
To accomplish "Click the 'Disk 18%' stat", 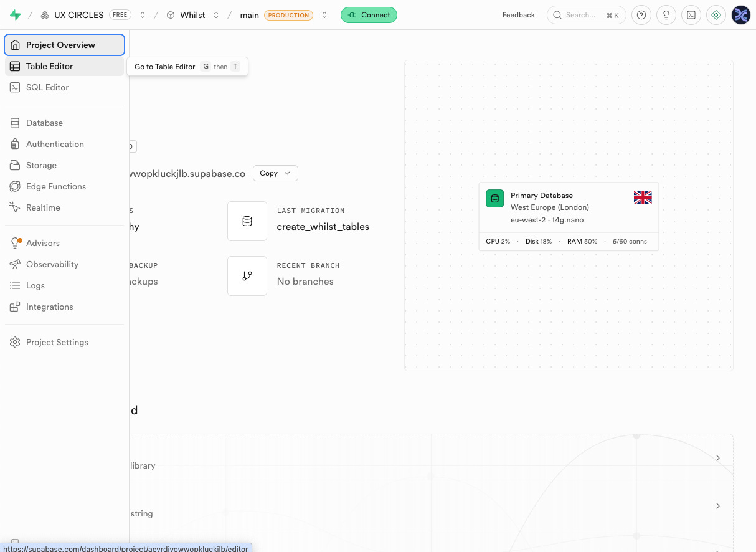I will click(539, 241).
